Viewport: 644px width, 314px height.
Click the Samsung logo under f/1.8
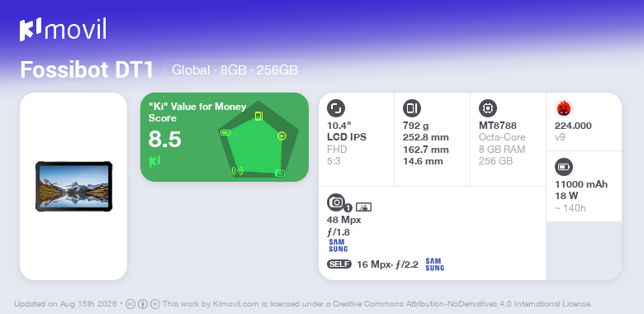[338, 245]
